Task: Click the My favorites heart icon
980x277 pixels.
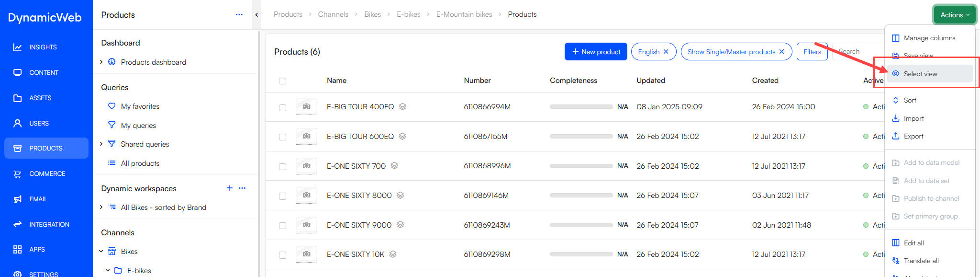Action: [111, 106]
